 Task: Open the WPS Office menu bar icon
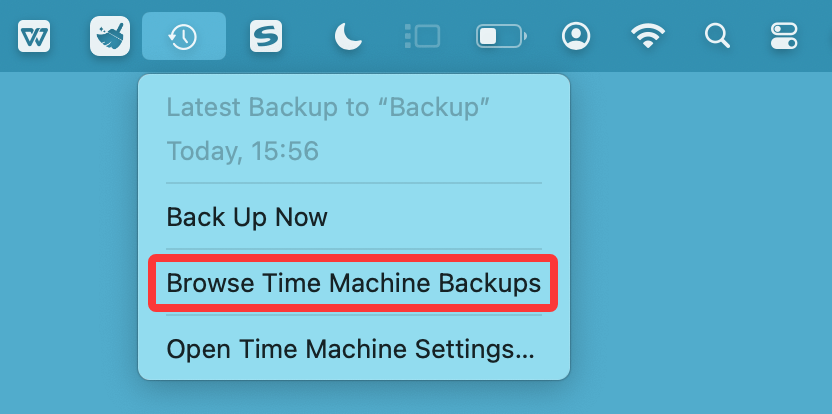click(34, 37)
